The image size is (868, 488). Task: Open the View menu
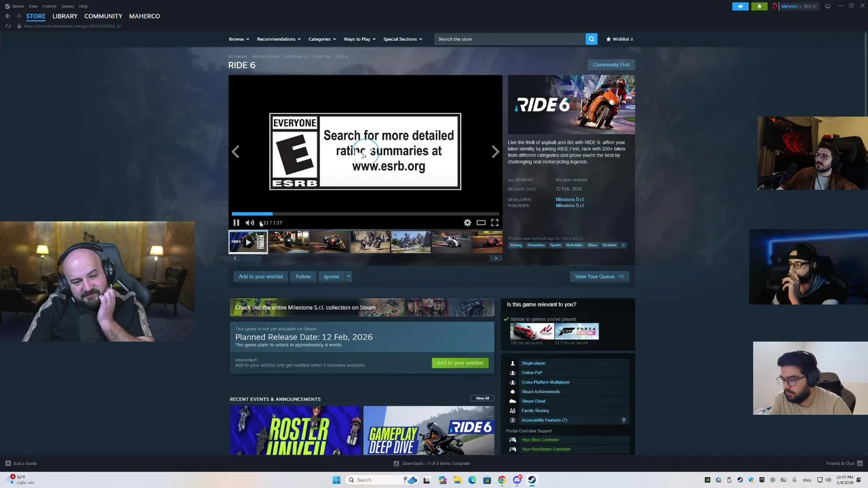click(33, 6)
